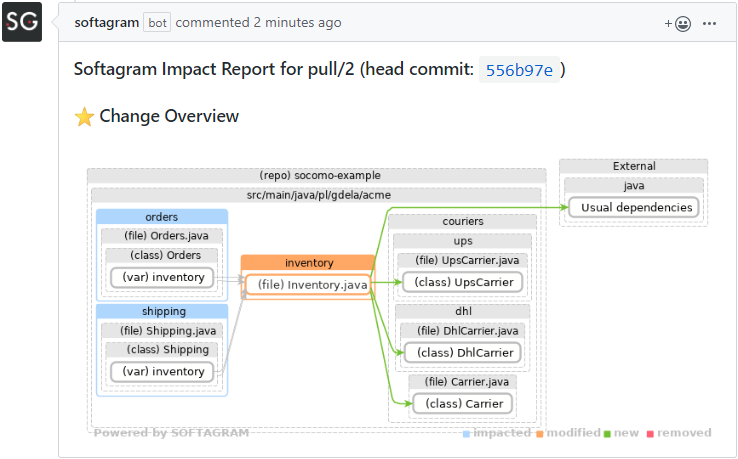Click the star icon beside Change Overview
The image size is (738, 459).
click(x=84, y=117)
